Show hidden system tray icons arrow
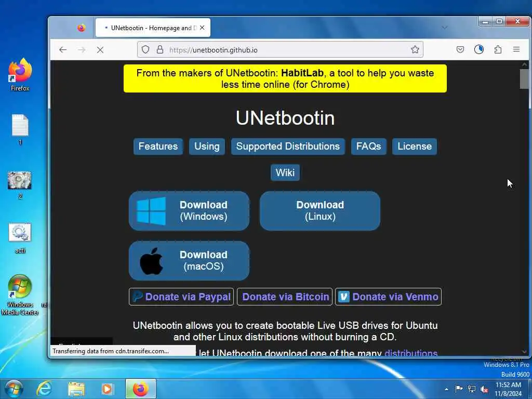 pos(446,389)
